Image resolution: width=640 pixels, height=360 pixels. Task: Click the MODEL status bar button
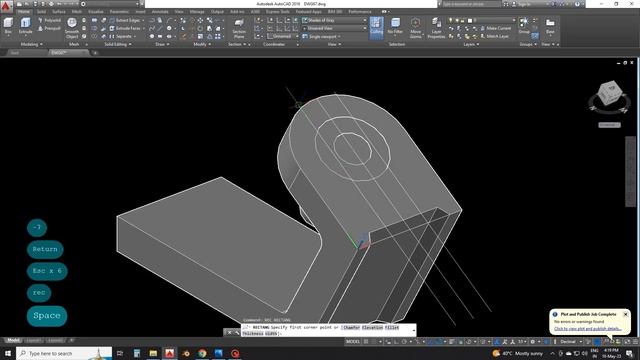coord(353,342)
